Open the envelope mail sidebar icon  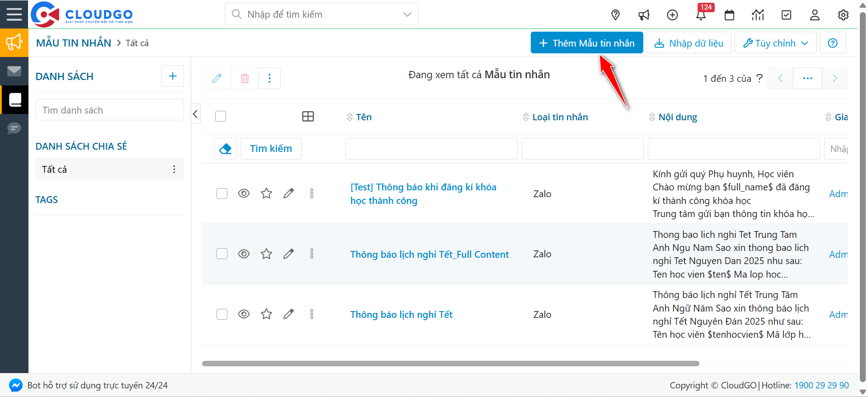tap(14, 71)
